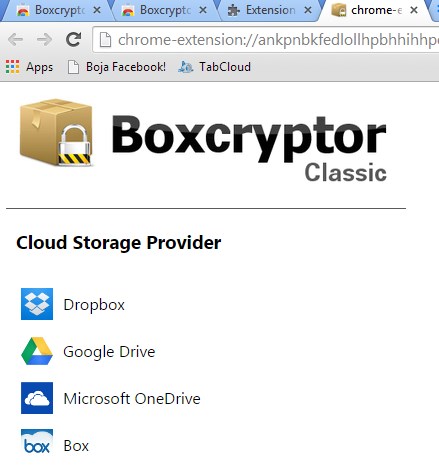Click the Boxcryptor cardboard box logo
This screenshot has width=439, height=476.
56,132
